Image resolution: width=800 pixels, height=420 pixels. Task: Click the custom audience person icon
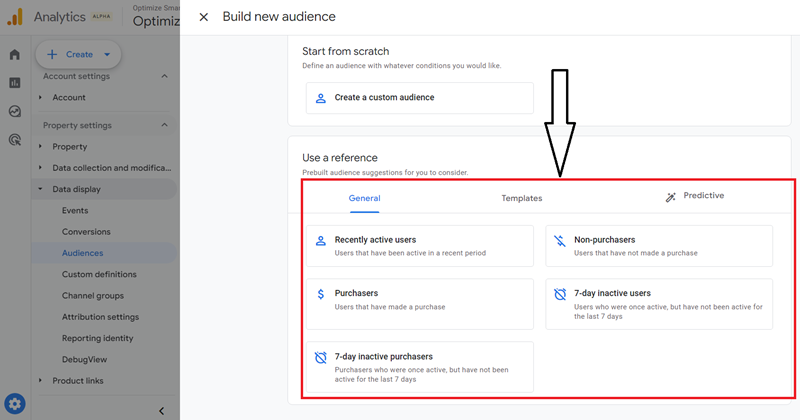320,98
